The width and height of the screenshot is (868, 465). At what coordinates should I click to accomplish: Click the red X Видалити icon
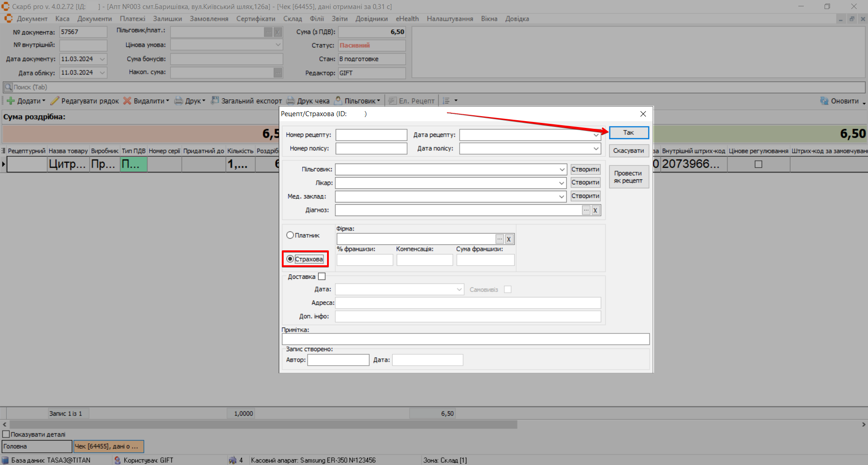tap(128, 101)
